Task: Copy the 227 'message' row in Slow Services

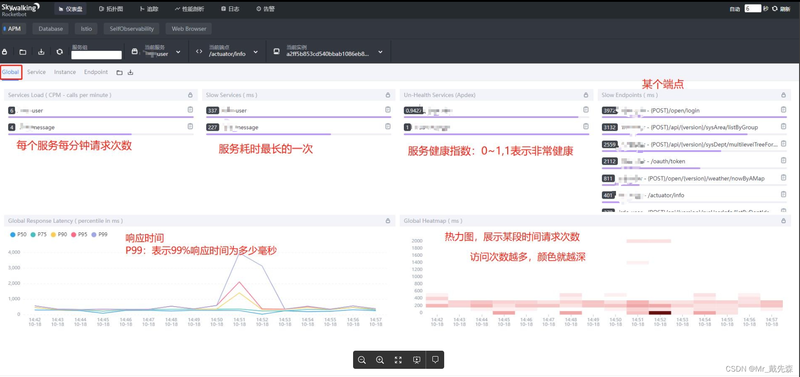Action: coord(388,127)
